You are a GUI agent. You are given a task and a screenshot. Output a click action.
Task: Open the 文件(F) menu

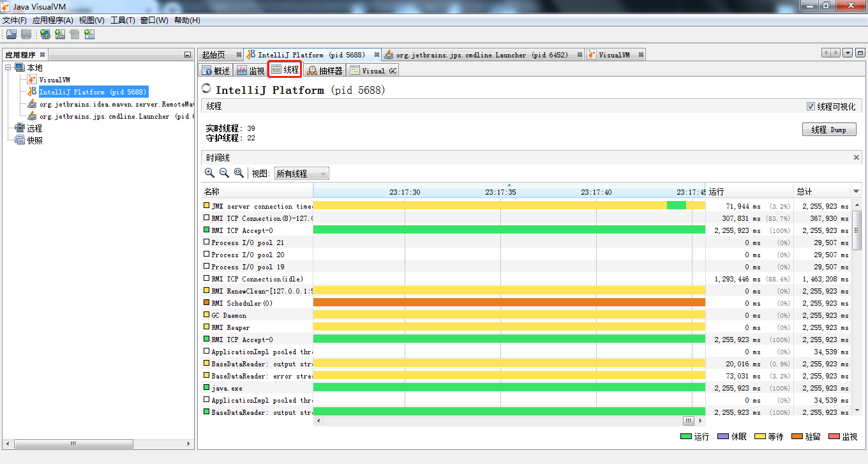click(x=15, y=20)
